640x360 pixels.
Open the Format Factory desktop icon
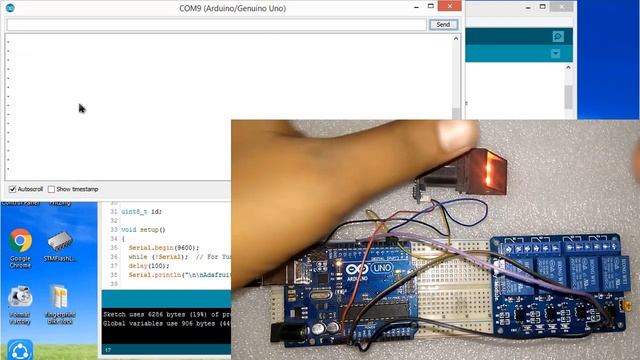[x=20, y=305]
